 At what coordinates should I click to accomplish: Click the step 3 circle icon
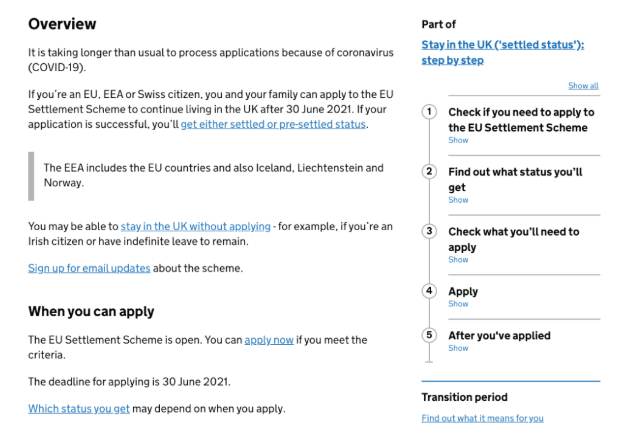point(429,231)
